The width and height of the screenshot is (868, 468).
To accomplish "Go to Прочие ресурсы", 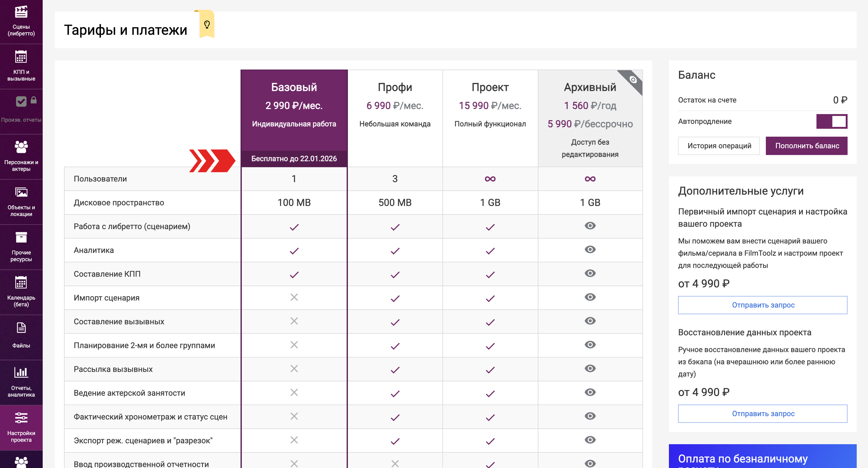I will [x=21, y=247].
